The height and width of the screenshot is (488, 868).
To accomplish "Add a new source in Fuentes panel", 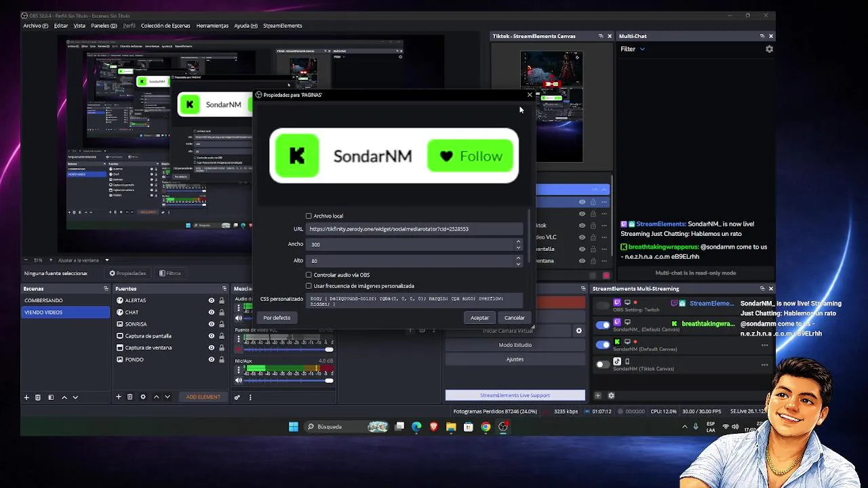I will 119,396.
